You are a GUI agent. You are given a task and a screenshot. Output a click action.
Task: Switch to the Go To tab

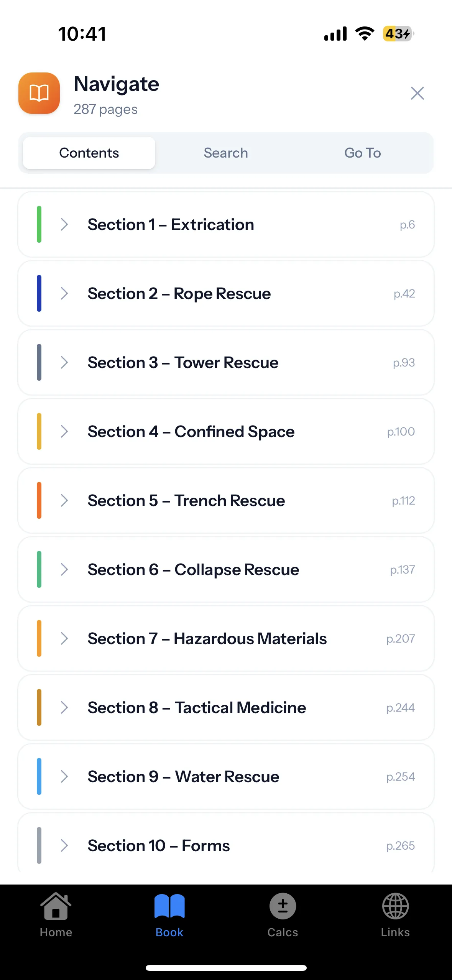pyautogui.click(x=362, y=153)
